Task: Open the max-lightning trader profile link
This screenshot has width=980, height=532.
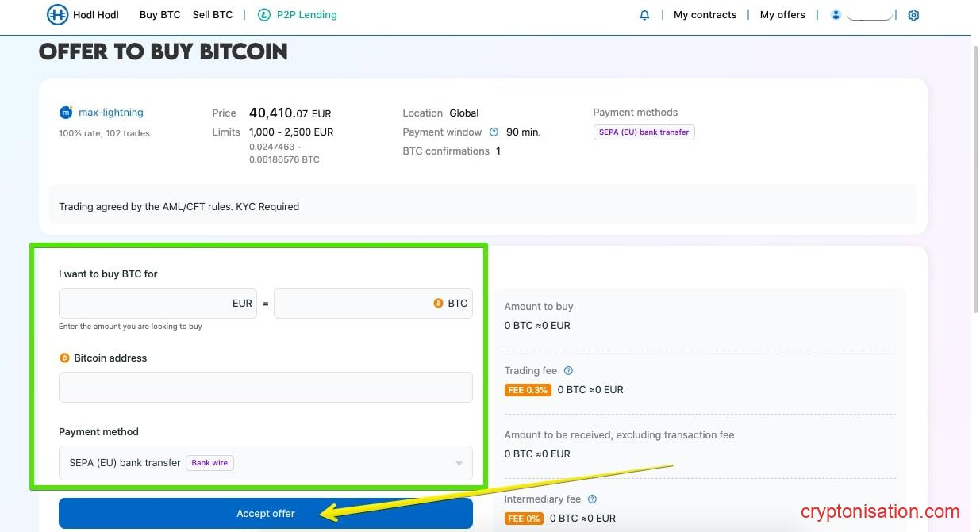Action: click(110, 112)
